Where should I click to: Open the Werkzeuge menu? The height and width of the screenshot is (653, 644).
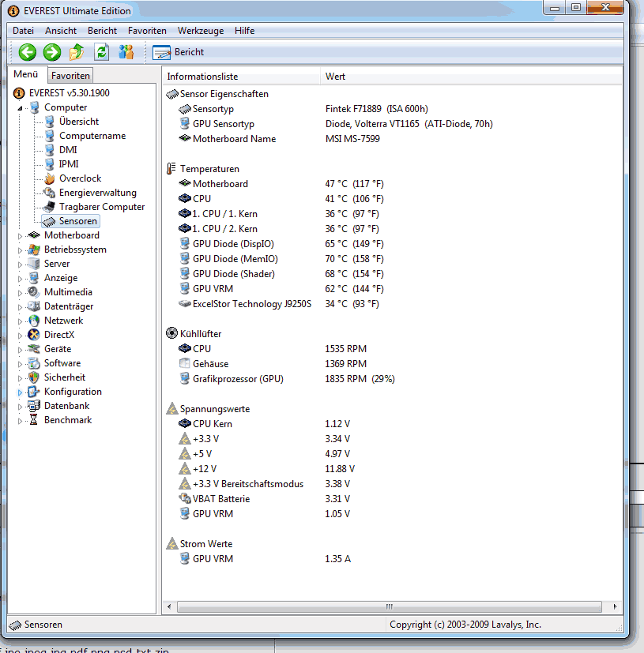coord(201,31)
